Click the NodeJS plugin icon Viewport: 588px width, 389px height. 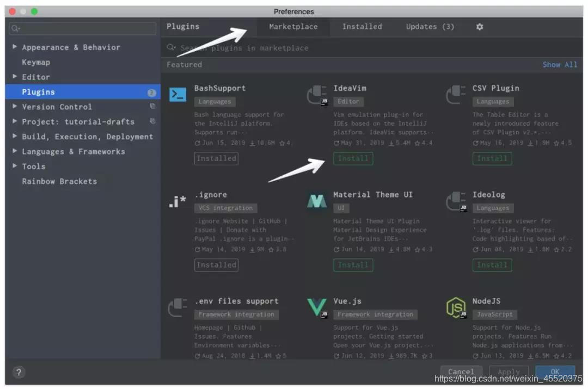pos(456,308)
